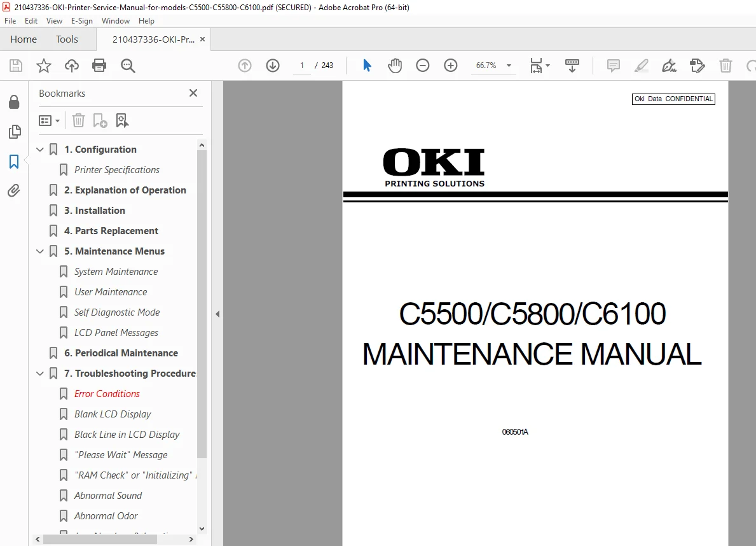Open the Edit menu
This screenshot has width=756, height=546.
pos(31,21)
